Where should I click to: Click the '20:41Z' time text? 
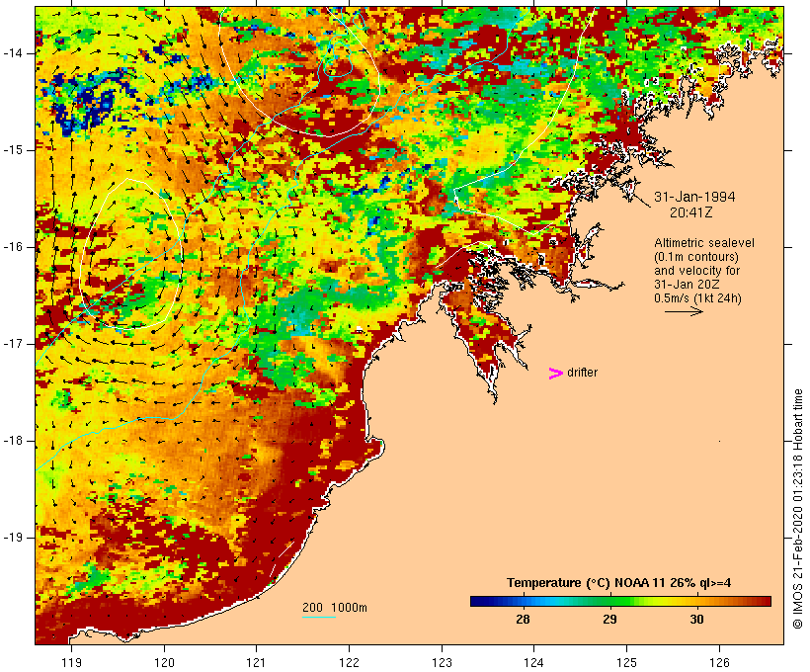[x=691, y=212]
